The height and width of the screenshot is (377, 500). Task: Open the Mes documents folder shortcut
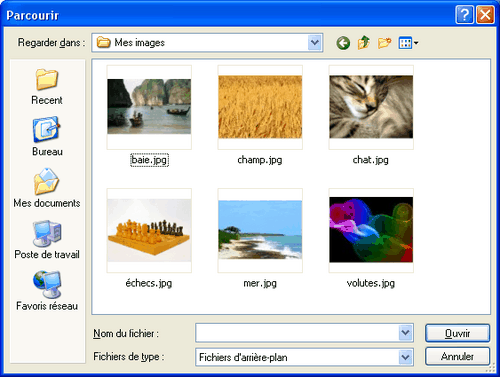pos(47,188)
